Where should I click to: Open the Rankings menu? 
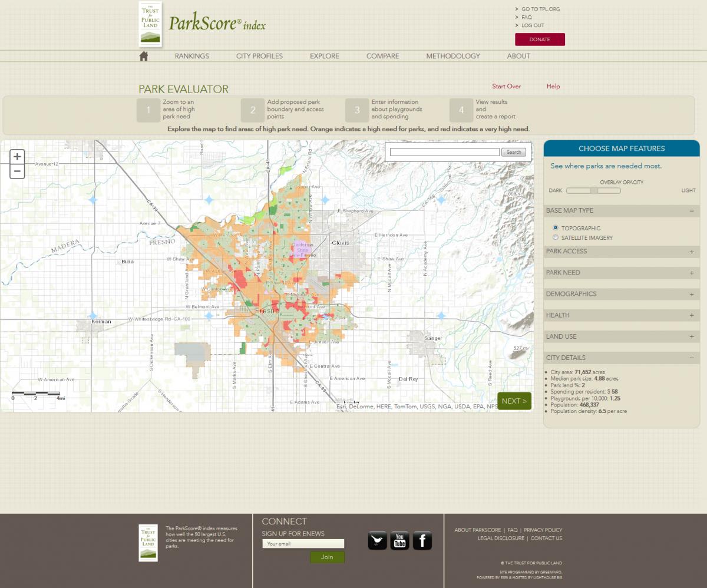[x=192, y=56]
